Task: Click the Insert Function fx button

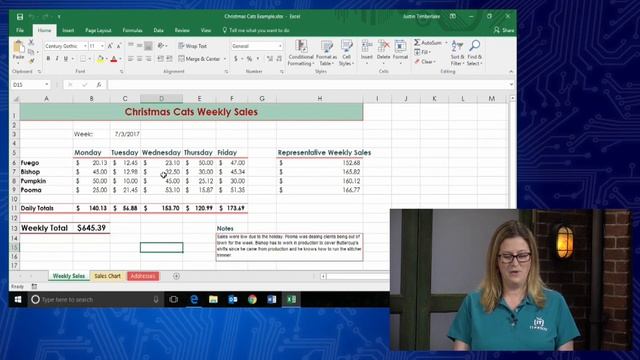Action: [99, 84]
